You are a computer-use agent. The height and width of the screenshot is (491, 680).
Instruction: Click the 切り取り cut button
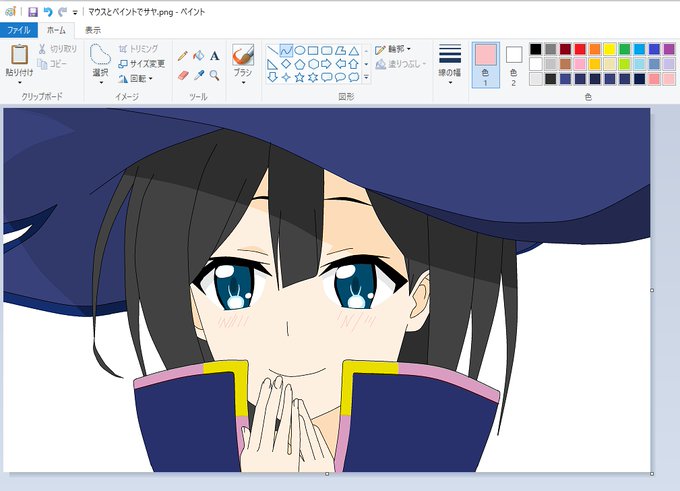(x=57, y=49)
